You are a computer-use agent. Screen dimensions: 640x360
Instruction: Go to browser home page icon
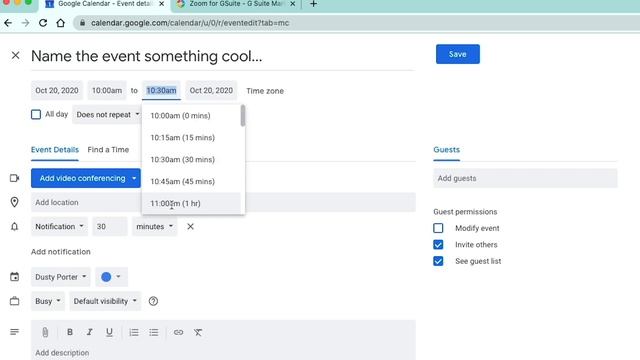tap(60, 23)
